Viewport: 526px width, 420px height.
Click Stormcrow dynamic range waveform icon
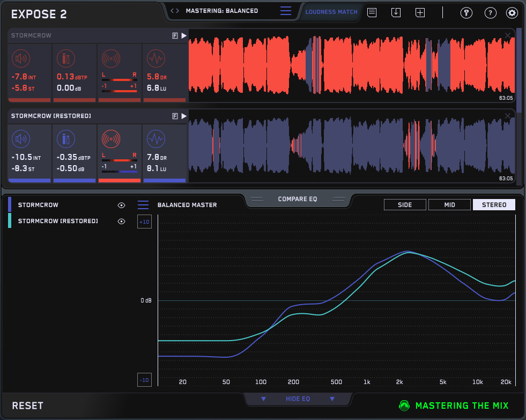pos(156,58)
